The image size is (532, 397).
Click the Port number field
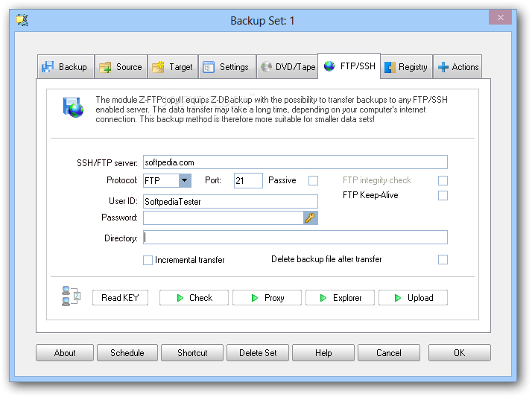click(248, 180)
